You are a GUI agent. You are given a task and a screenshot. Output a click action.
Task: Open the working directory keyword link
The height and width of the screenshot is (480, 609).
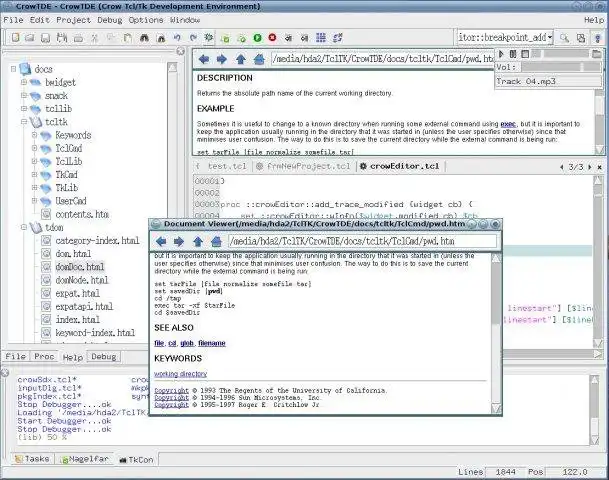[181, 374]
